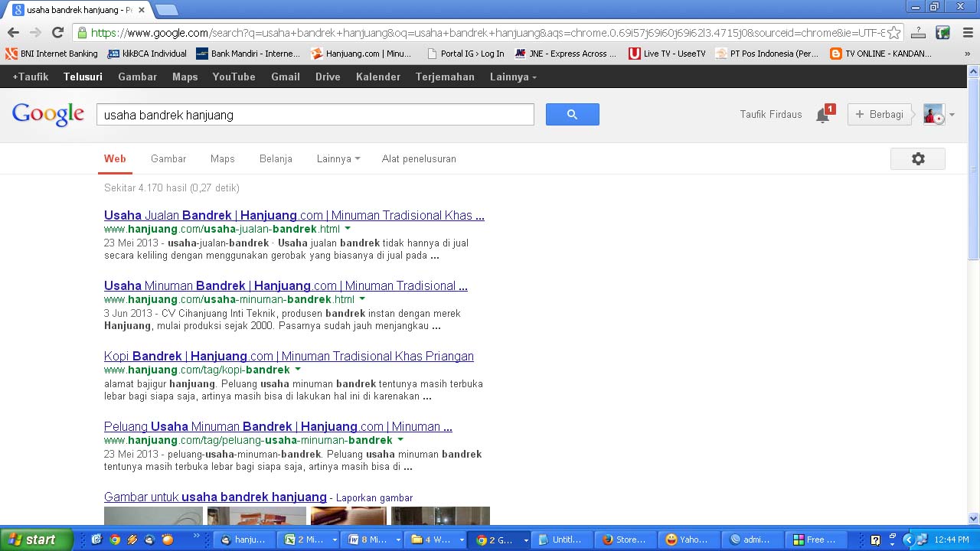Open the PT Pos Indonesia bookmark

coord(767,54)
